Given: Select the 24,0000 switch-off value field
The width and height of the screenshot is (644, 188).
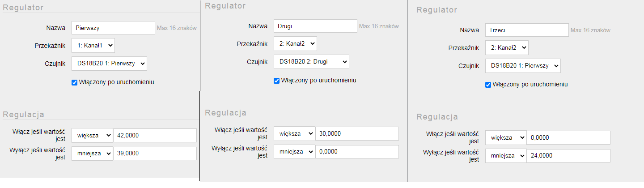Looking at the screenshot, I should click(568, 156).
